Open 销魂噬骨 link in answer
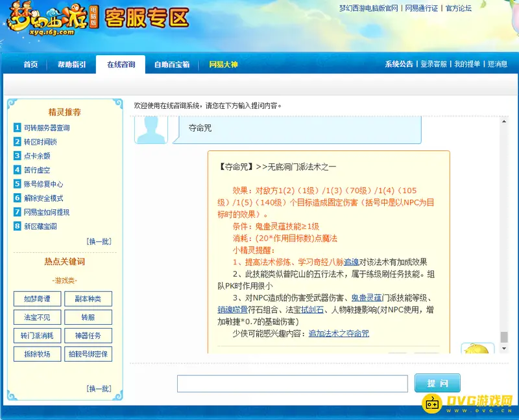 [232, 310]
